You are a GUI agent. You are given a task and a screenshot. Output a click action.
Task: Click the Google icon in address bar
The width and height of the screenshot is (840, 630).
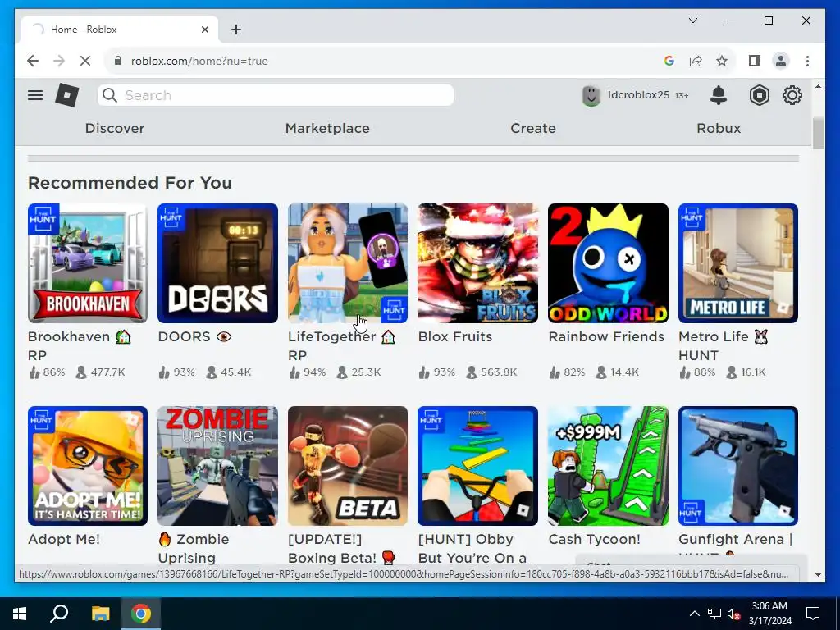point(669,61)
